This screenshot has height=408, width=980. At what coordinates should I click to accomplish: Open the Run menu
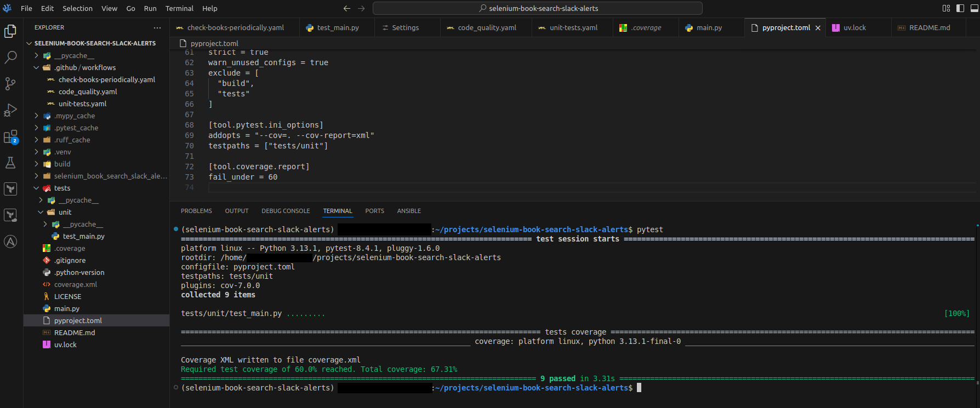pyautogui.click(x=150, y=8)
